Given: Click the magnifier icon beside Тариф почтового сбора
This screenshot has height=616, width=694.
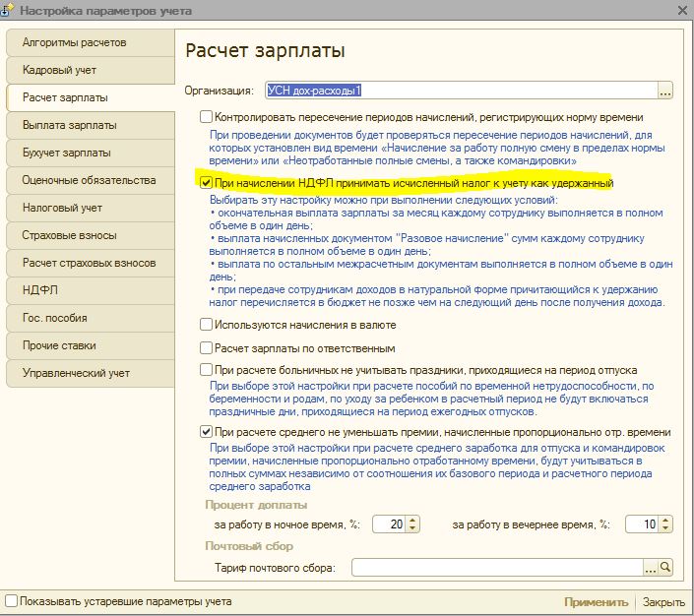Looking at the screenshot, I should pyautogui.click(x=665, y=568).
